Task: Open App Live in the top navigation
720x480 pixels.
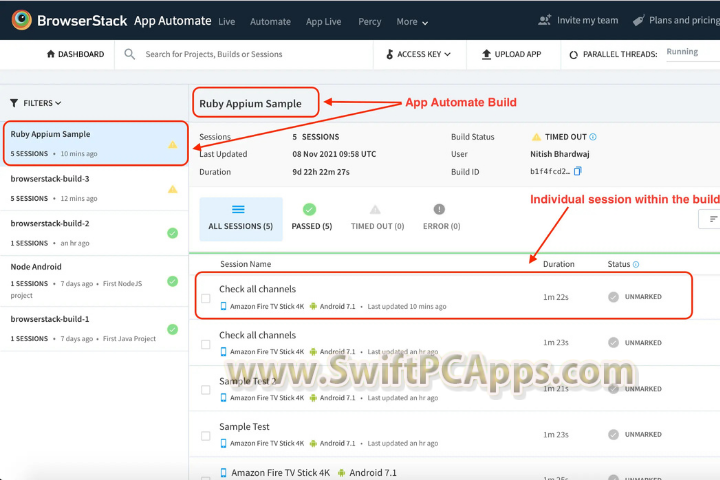Action: (x=323, y=22)
